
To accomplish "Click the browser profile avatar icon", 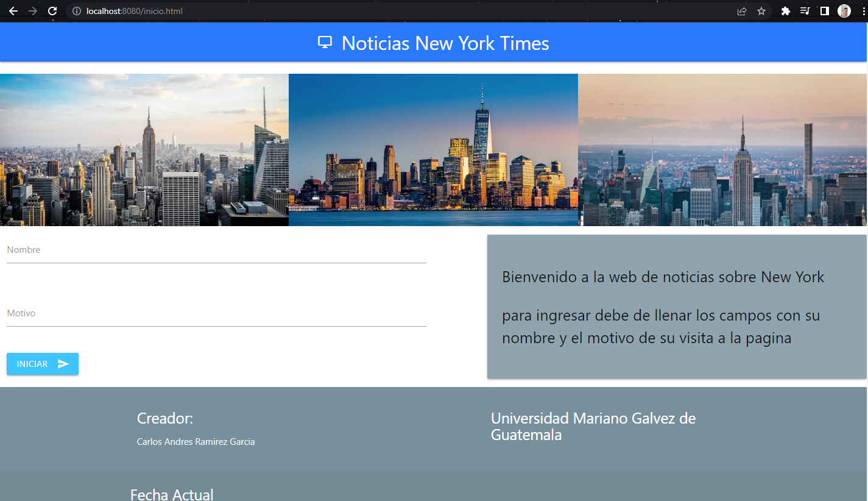I will [x=844, y=10].
